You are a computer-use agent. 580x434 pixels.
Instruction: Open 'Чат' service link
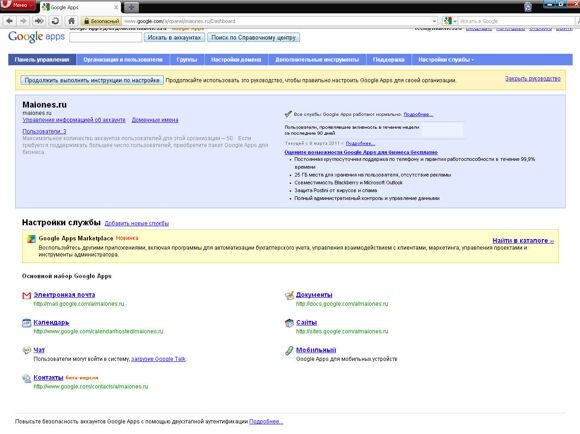[x=39, y=350]
